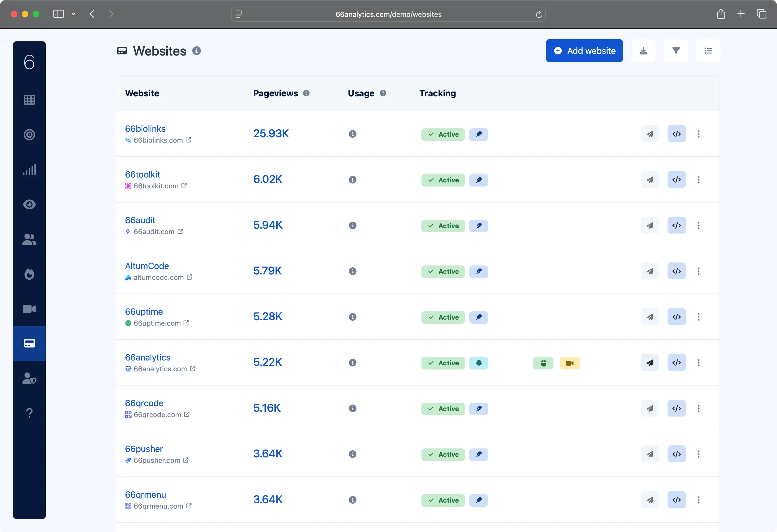Expand Safari sidebar dropdown chevron

pos(74,14)
